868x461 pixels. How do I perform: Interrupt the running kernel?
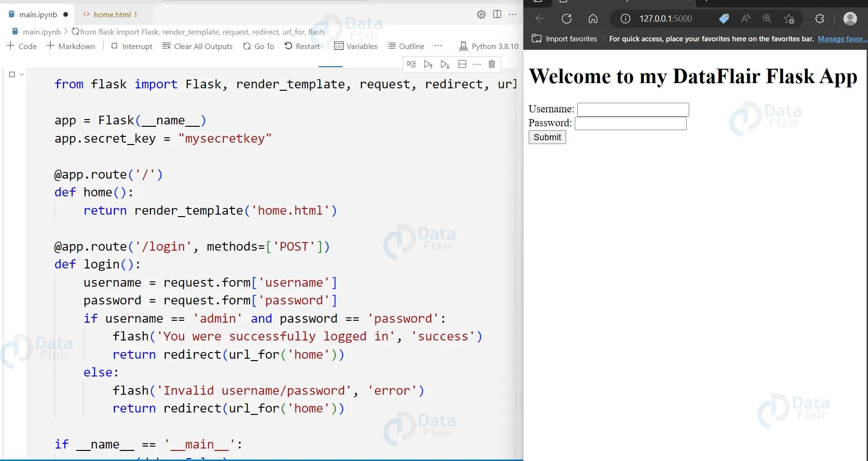point(131,46)
